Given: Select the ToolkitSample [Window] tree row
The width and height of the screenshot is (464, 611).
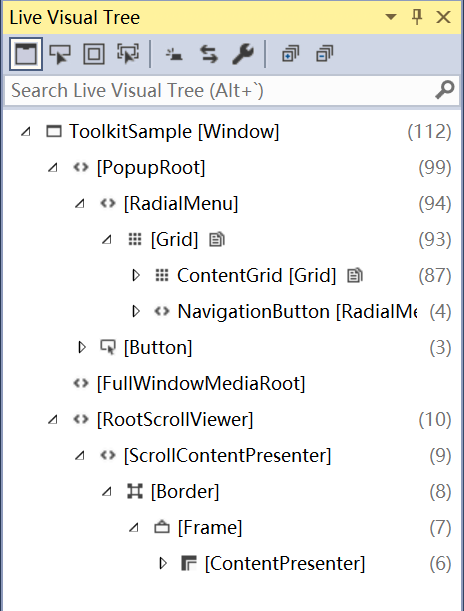Looking at the screenshot, I should coord(232,132).
